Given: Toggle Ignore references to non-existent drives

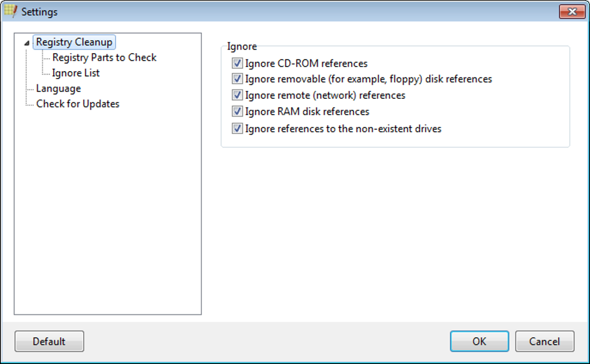Looking at the screenshot, I should [x=237, y=128].
